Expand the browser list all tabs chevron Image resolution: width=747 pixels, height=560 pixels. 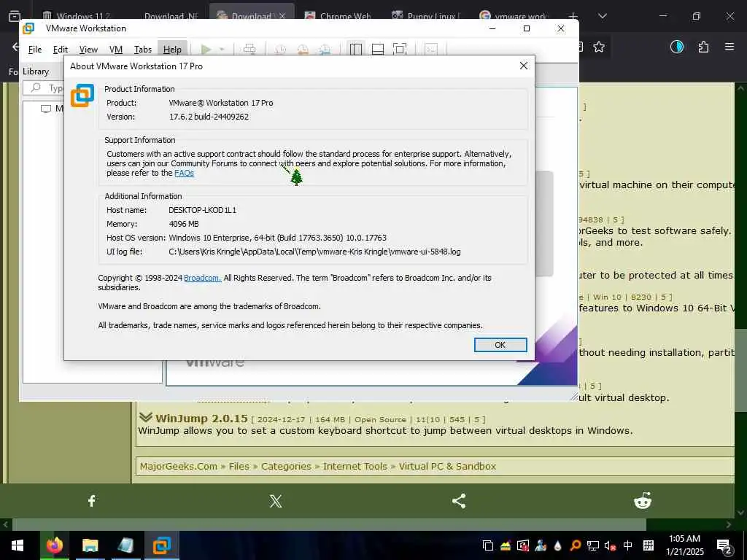[x=603, y=16]
